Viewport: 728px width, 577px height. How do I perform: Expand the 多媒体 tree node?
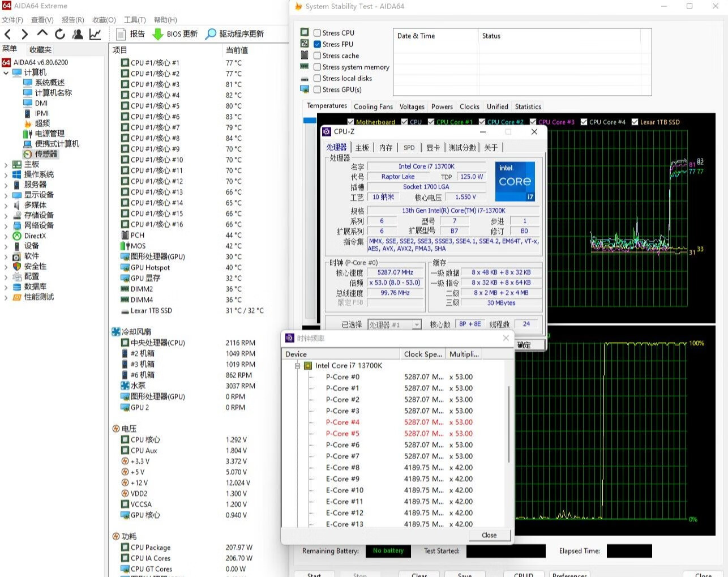(6, 206)
